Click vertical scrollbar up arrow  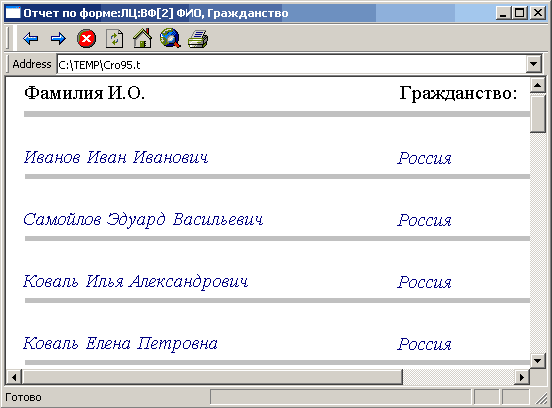(538, 85)
